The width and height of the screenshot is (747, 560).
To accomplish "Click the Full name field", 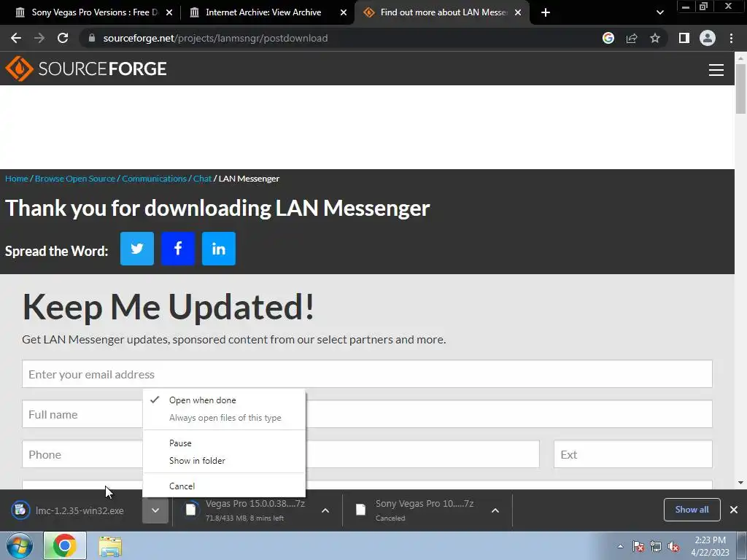I will pos(367,414).
